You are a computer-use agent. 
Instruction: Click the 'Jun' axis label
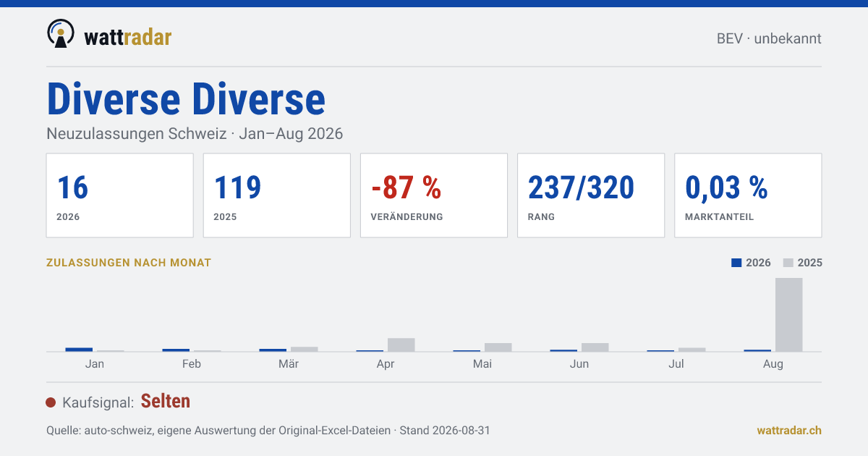(579, 364)
